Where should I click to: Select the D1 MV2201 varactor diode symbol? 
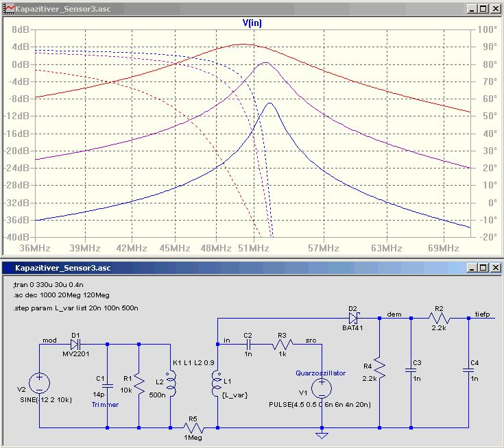click(x=75, y=344)
